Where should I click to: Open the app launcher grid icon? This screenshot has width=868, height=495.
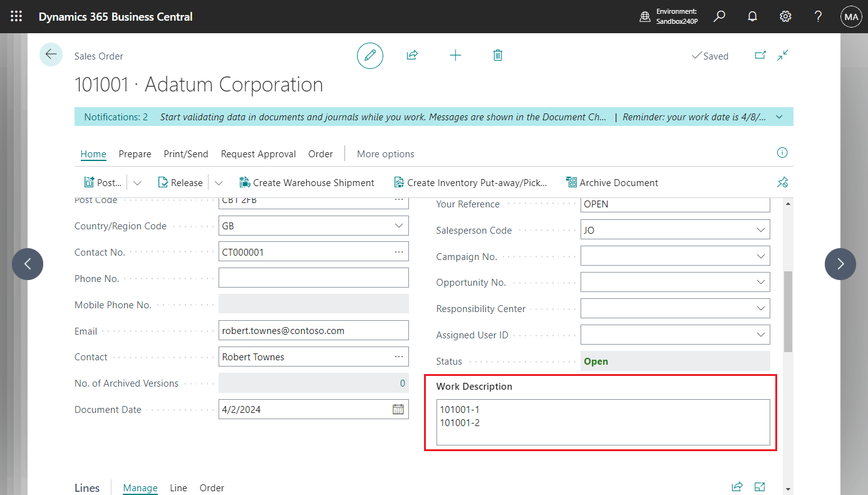[16, 16]
